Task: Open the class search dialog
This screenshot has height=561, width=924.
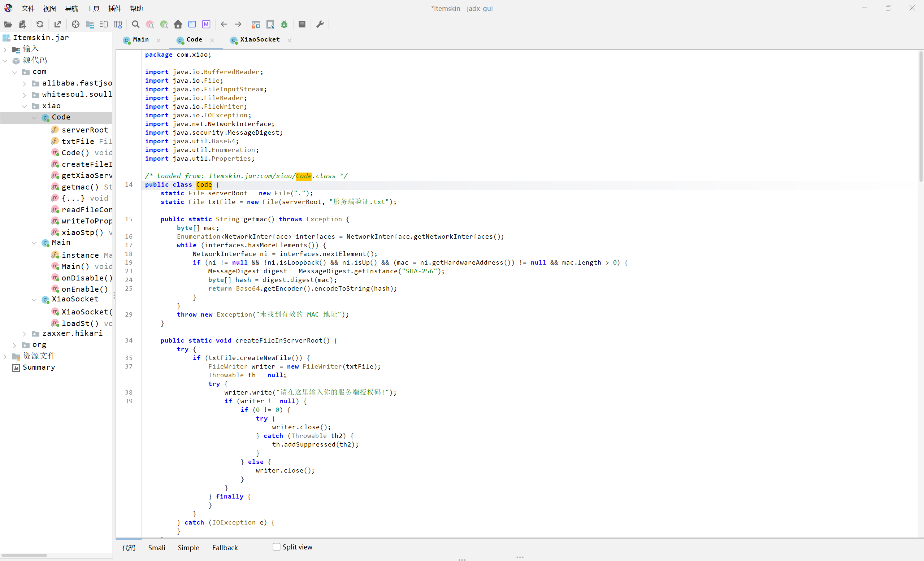Action: [x=150, y=24]
